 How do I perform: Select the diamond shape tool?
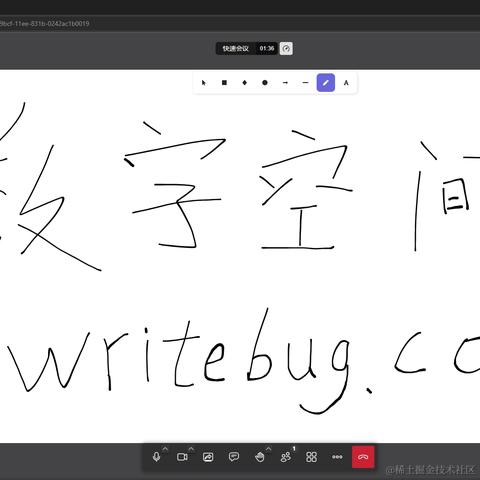244,82
